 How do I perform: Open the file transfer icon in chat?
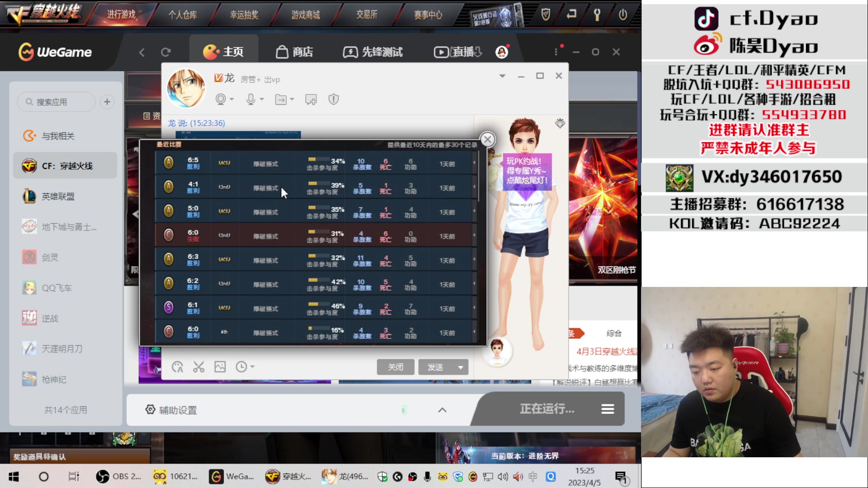[281, 99]
